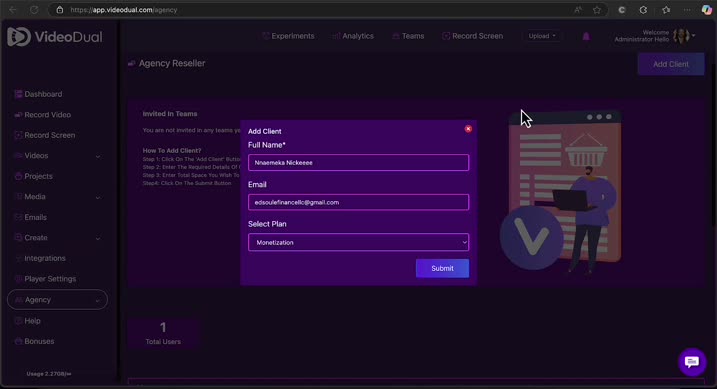Open the notification bell
Viewport: 717px width, 389px height.
point(586,36)
